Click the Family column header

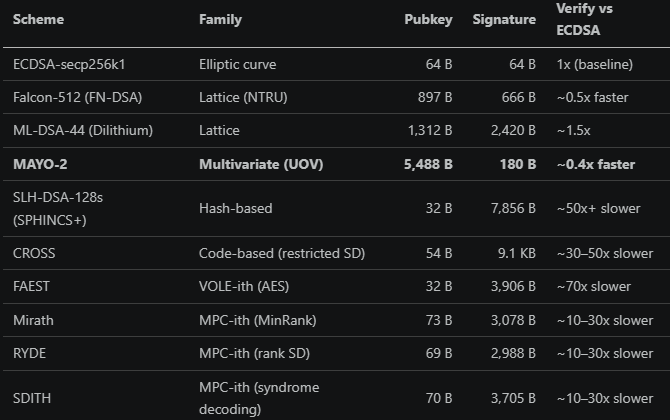pyautogui.click(x=220, y=19)
